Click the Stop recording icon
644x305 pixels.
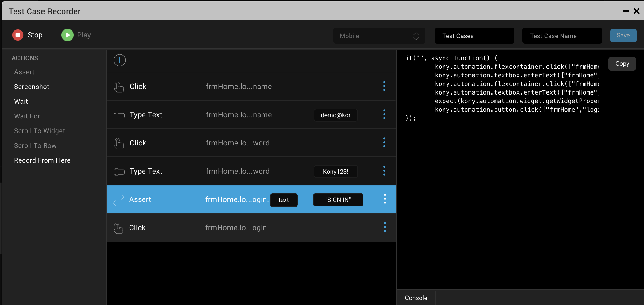(x=17, y=35)
